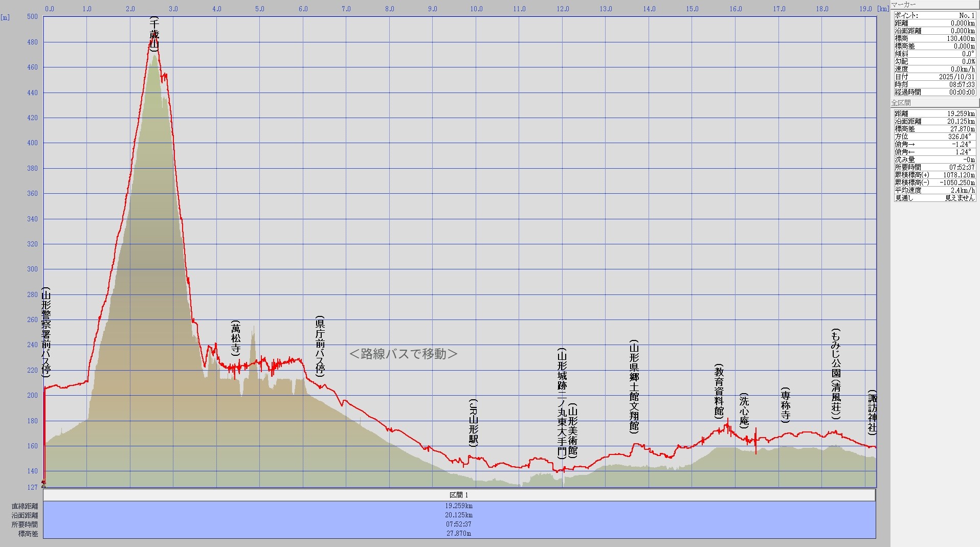Click the 洗心庵 waypoint label

click(744, 411)
